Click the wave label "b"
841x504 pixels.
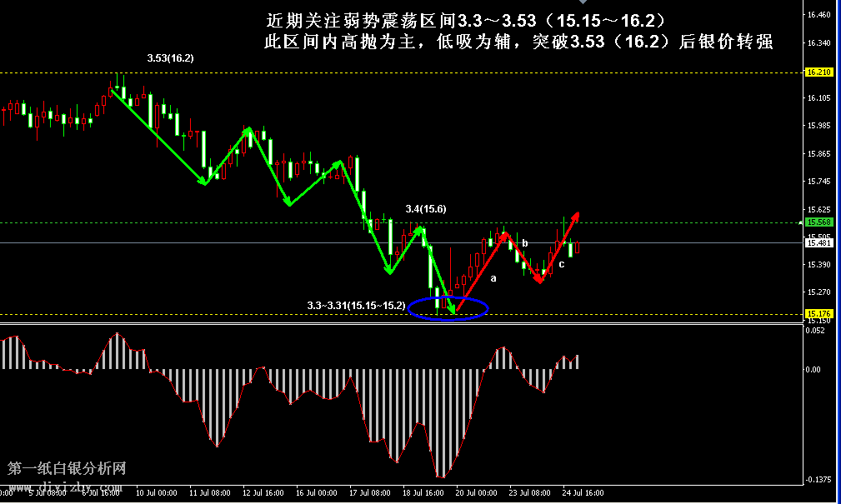click(524, 243)
